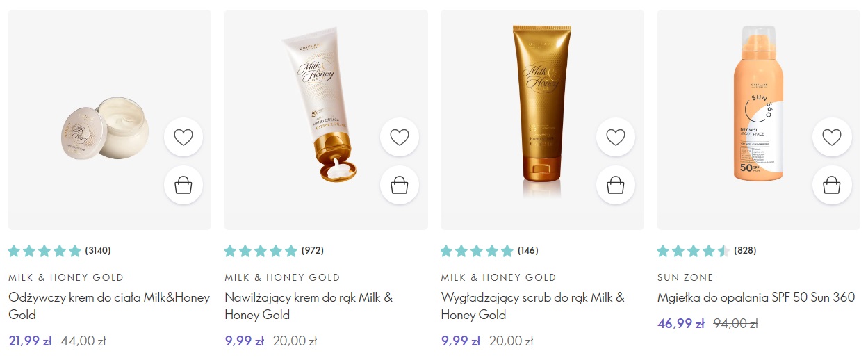Add Odżywczy krem do ciała to wishlist
The width and height of the screenshot is (868, 360).
pyautogui.click(x=183, y=137)
